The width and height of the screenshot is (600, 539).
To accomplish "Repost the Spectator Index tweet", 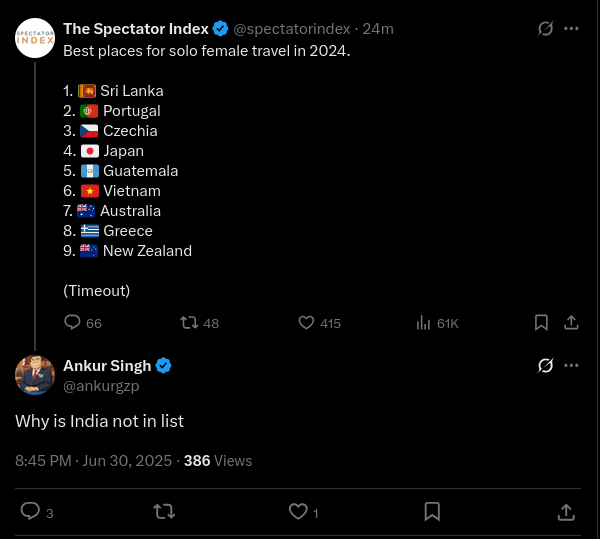I will (199, 323).
